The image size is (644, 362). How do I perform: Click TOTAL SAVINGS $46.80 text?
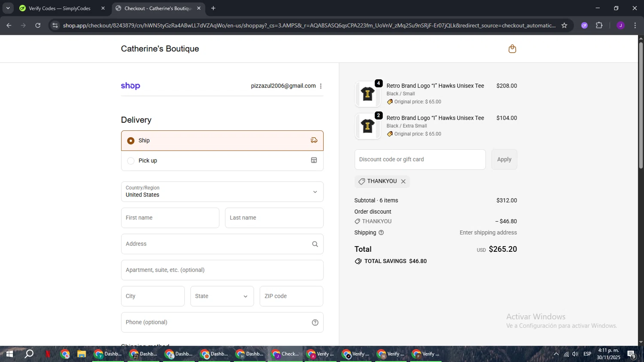coord(395,261)
